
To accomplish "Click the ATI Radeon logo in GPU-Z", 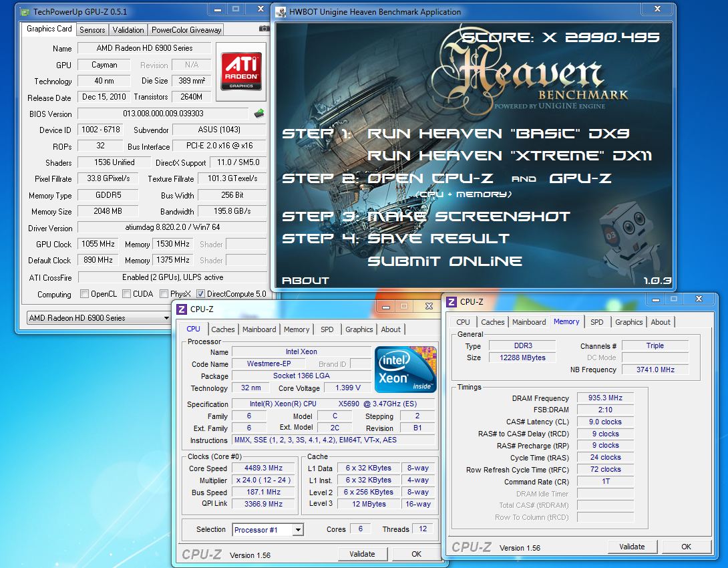I will pos(241,71).
